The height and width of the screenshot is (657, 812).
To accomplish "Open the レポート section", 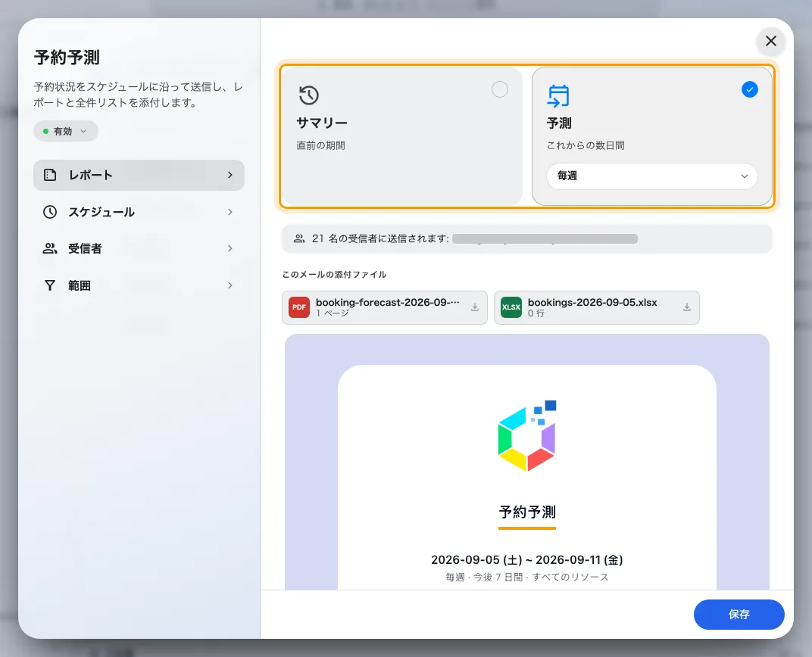I will pos(139,175).
